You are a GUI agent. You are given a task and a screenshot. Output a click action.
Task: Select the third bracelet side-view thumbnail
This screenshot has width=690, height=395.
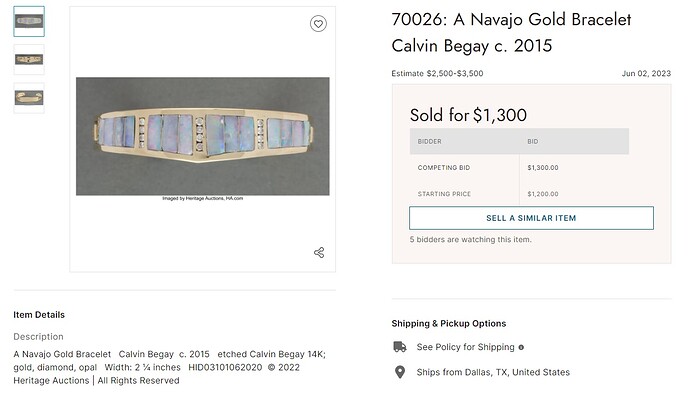(x=29, y=98)
